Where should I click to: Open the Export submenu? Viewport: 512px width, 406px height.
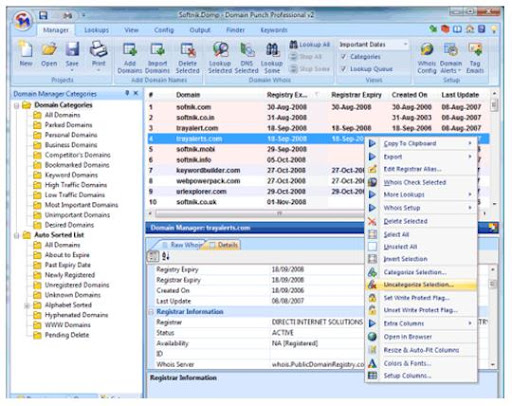[x=421, y=157]
